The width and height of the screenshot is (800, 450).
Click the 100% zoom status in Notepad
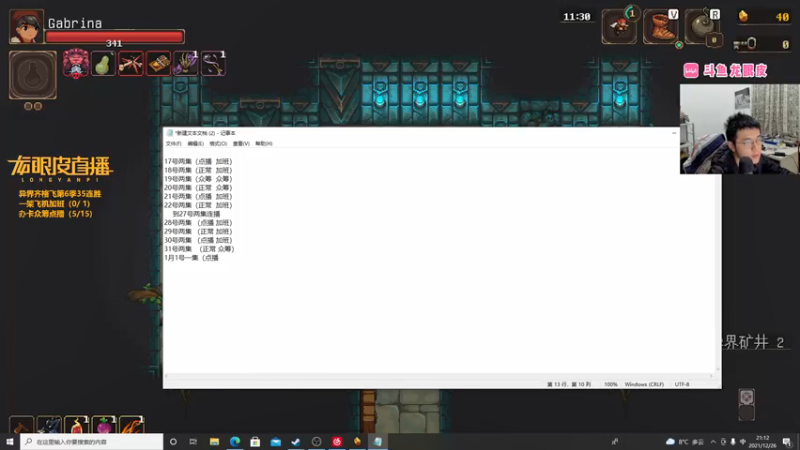611,384
